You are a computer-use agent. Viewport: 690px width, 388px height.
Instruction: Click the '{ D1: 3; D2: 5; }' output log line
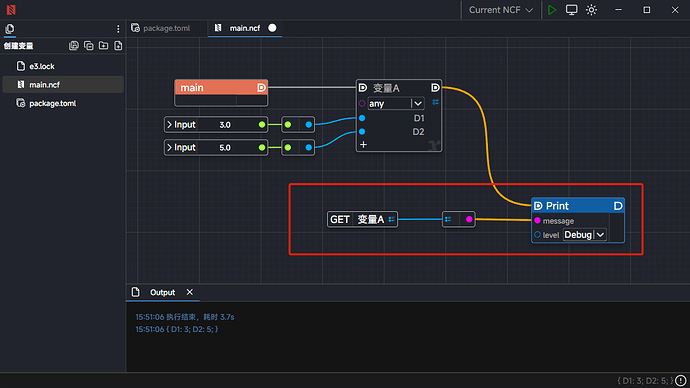click(177, 329)
